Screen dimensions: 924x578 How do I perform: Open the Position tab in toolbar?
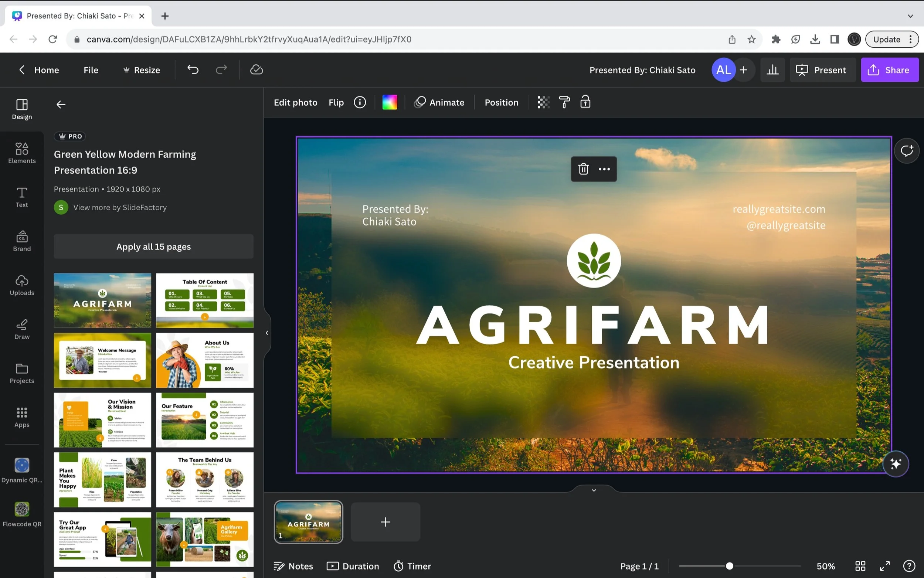[x=501, y=102]
